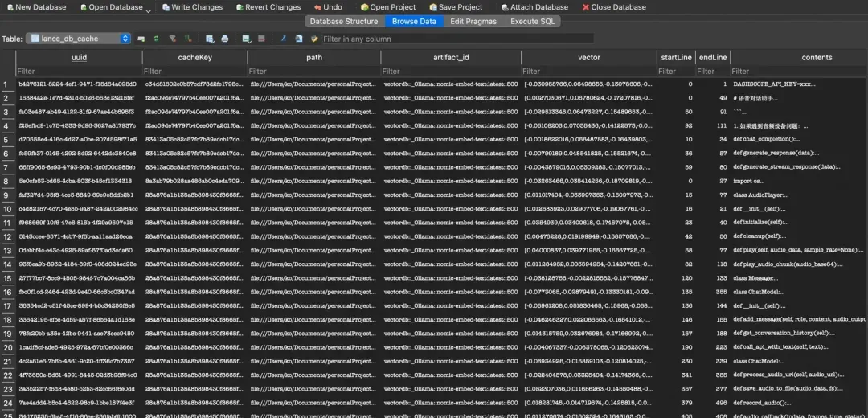Click the contents column Filter box
The width and height of the screenshot is (868, 418).
click(800, 72)
